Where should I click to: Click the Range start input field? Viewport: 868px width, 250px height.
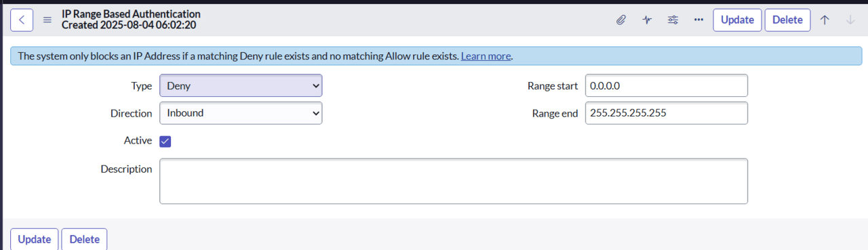pyautogui.click(x=666, y=85)
